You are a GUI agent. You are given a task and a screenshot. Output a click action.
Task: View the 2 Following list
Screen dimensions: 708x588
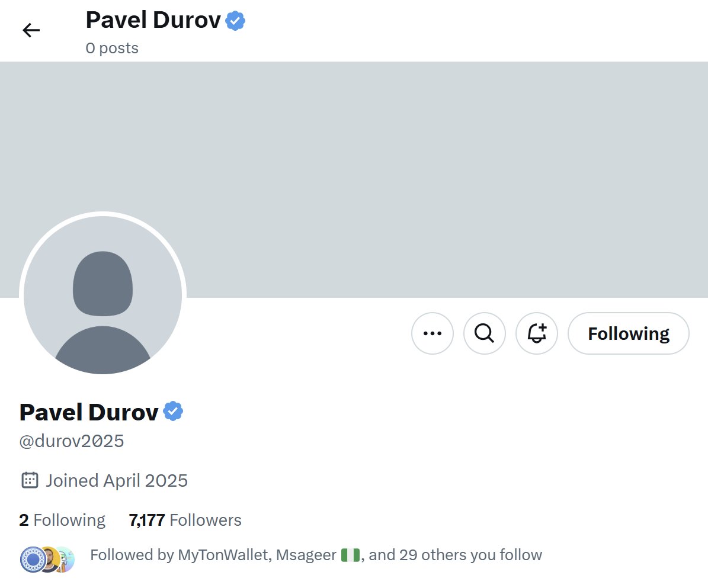pos(62,520)
